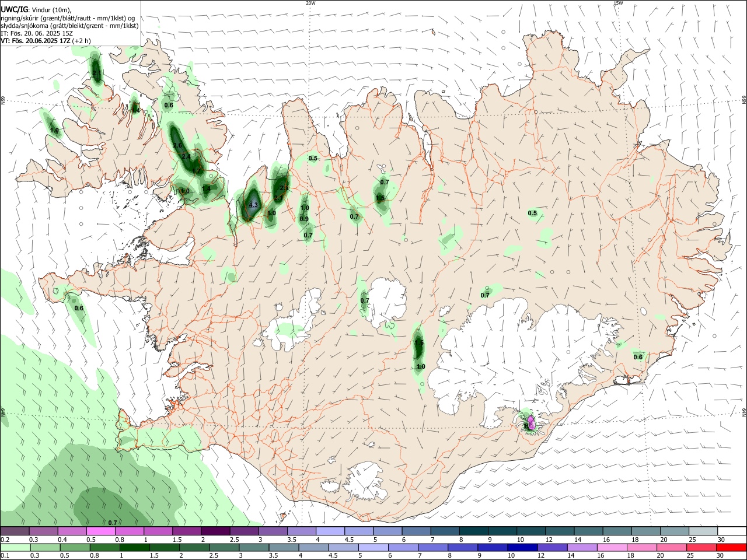The height and width of the screenshot is (560, 747).
Task: Select the 2.6 rainfall value in the Westfjords
Action: click(177, 145)
